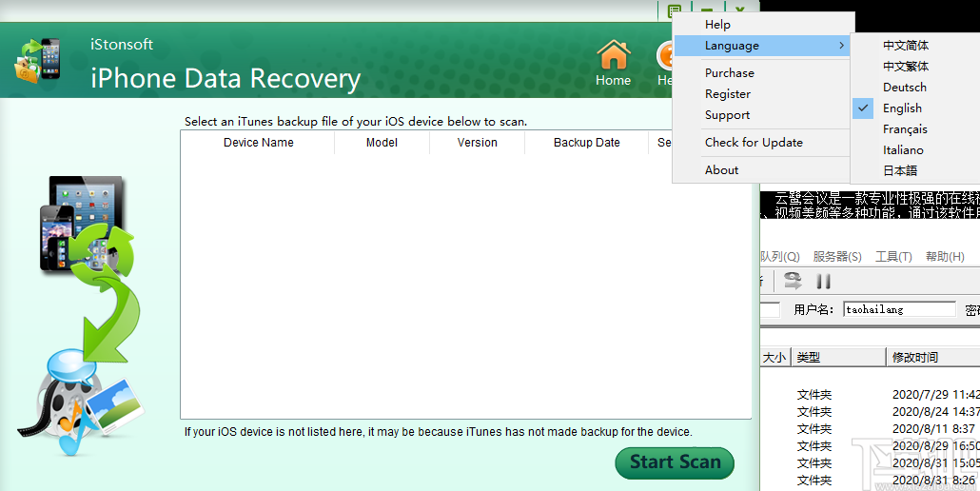Viewport: 980px width, 491px height.
Task: Click the pause icon in background FTP window
Action: [823, 282]
